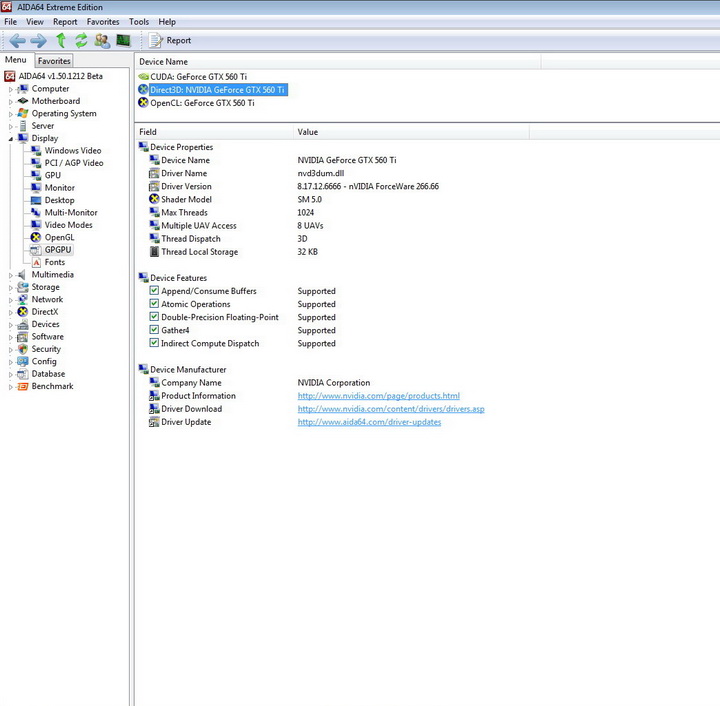Click the green Refresh icon
The height and width of the screenshot is (706, 720).
tap(81, 40)
